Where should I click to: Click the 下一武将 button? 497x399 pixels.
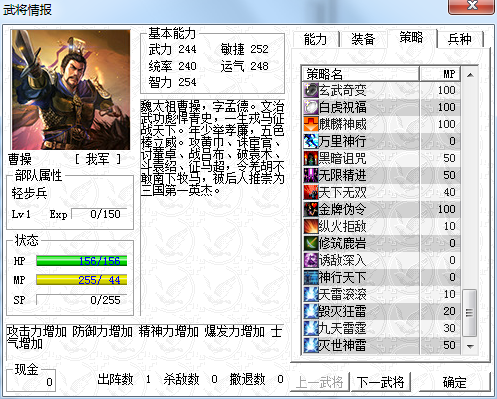coord(380,382)
